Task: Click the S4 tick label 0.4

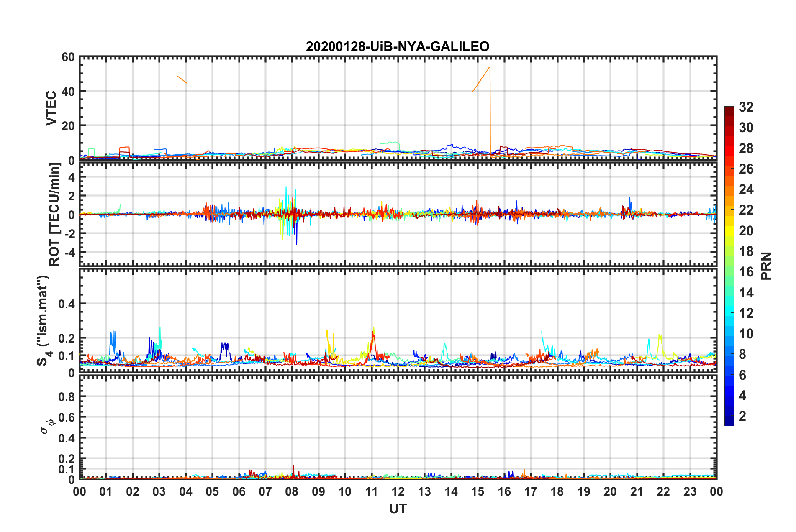Action: (x=67, y=304)
